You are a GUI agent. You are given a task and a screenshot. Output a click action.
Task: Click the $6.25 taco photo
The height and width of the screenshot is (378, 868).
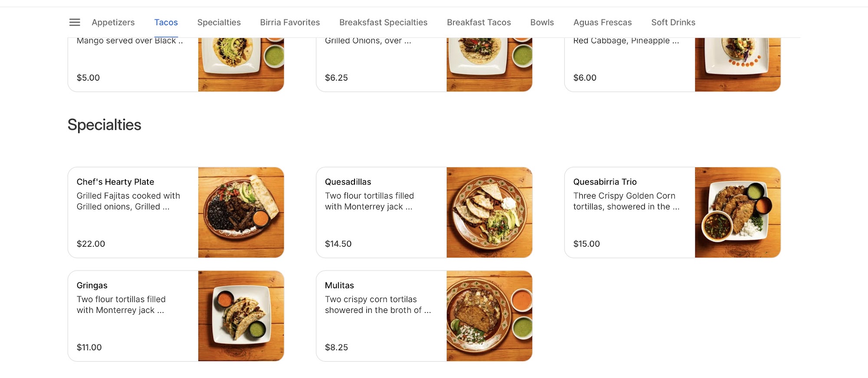[x=490, y=64]
